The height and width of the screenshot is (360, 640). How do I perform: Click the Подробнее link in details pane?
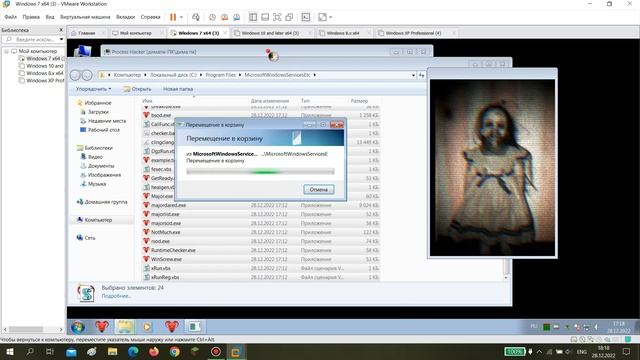click(x=116, y=296)
